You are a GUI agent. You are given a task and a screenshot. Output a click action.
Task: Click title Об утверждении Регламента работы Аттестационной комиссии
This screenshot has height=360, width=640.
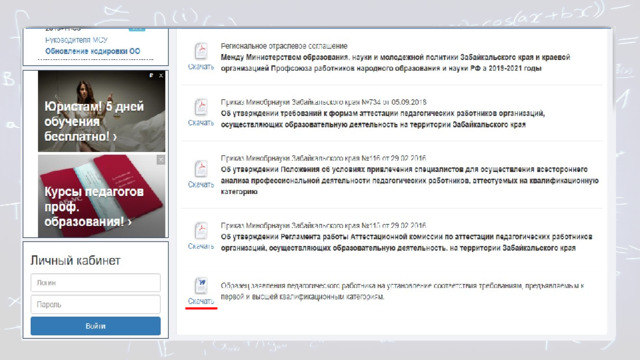pyautogui.click(x=407, y=242)
